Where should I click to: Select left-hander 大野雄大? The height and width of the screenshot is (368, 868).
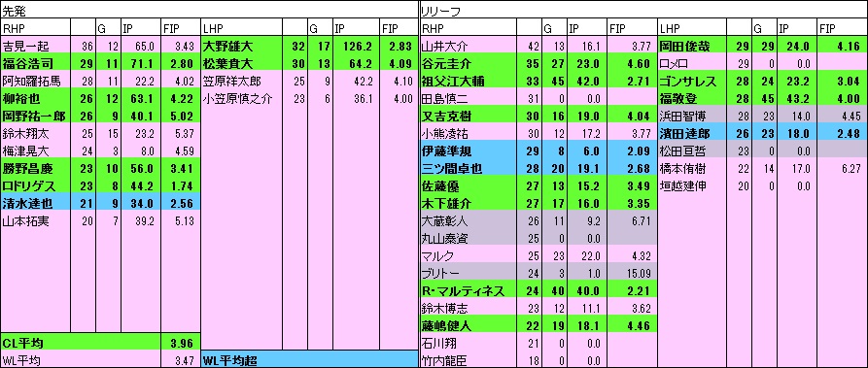[241, 46]
